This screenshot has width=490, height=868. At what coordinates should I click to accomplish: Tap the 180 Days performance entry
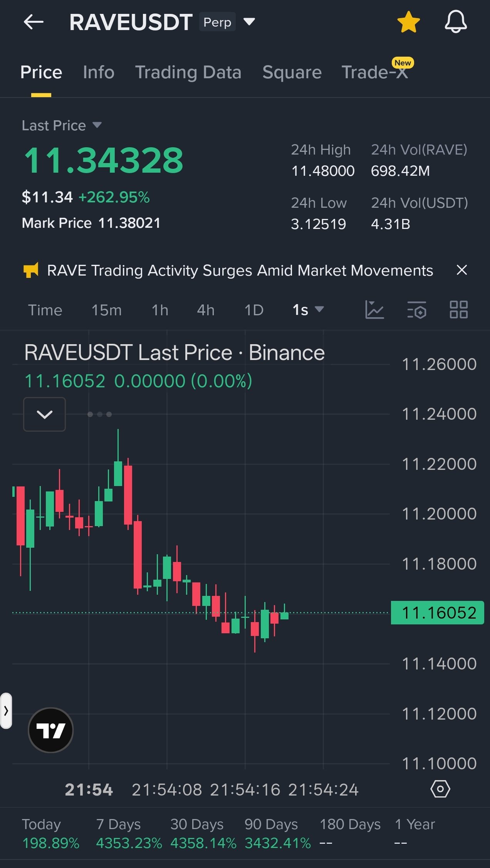pyautogui.click(x=350, y=834)
